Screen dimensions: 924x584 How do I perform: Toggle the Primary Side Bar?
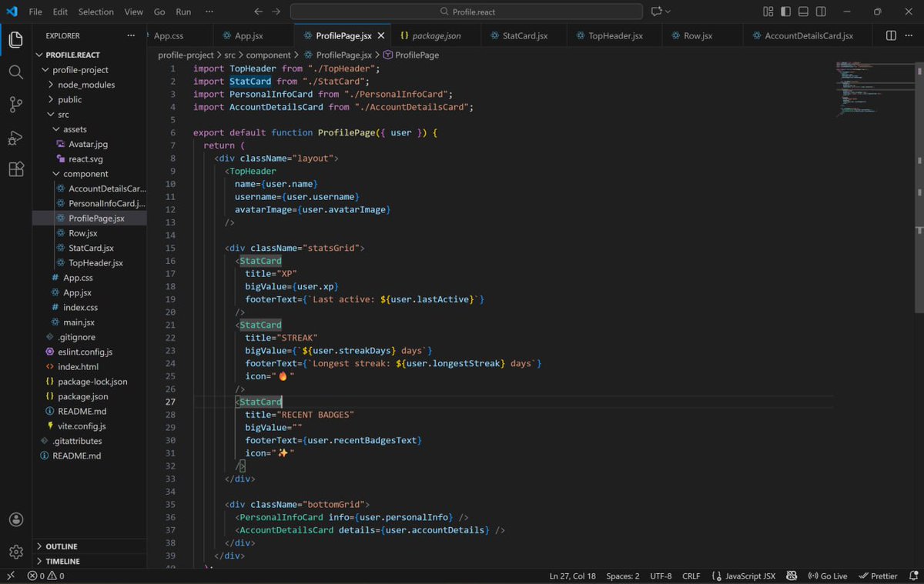785,12
